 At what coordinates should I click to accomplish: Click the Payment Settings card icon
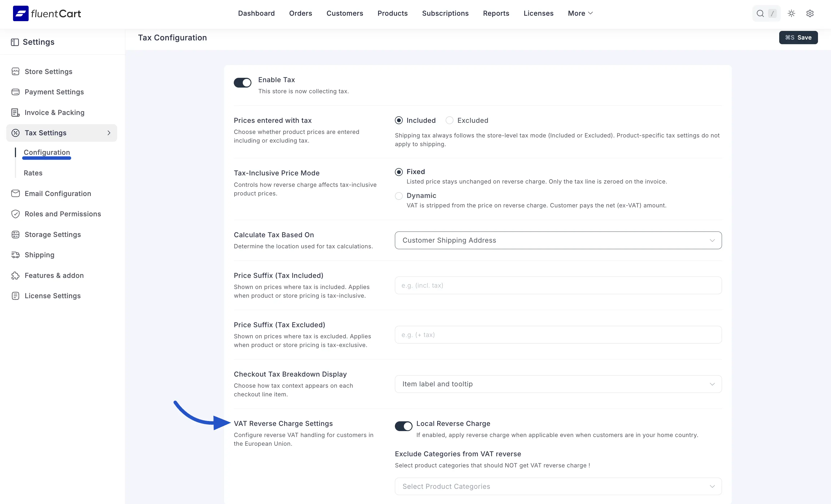(x=15, y=92)
